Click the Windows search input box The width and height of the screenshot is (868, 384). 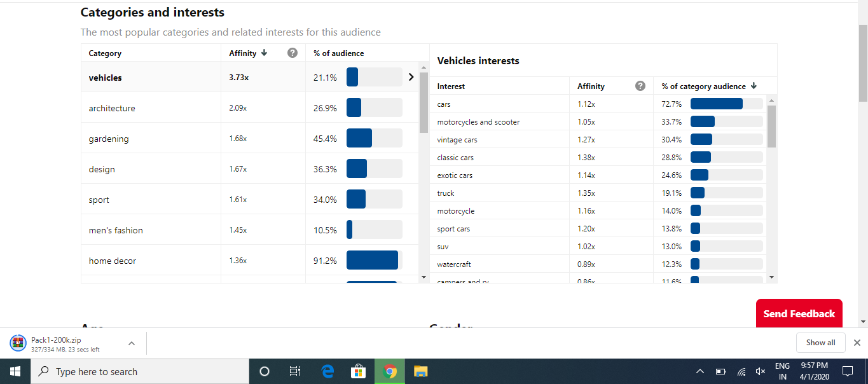point(140,371)
